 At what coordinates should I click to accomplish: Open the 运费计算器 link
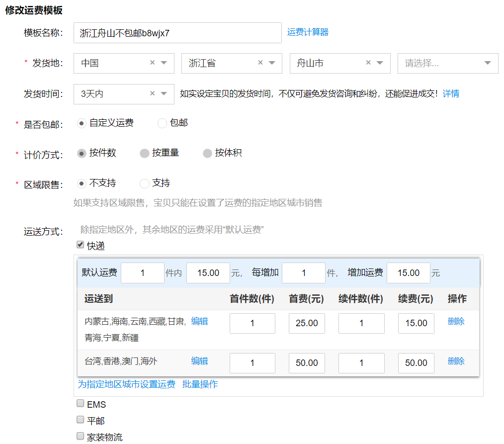point(308,32)
